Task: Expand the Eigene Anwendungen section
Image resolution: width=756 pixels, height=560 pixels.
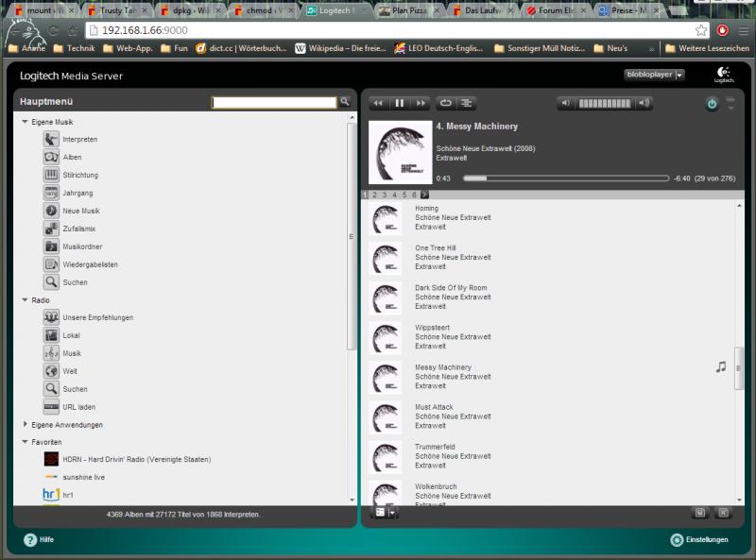Action: tap(25, 425)
